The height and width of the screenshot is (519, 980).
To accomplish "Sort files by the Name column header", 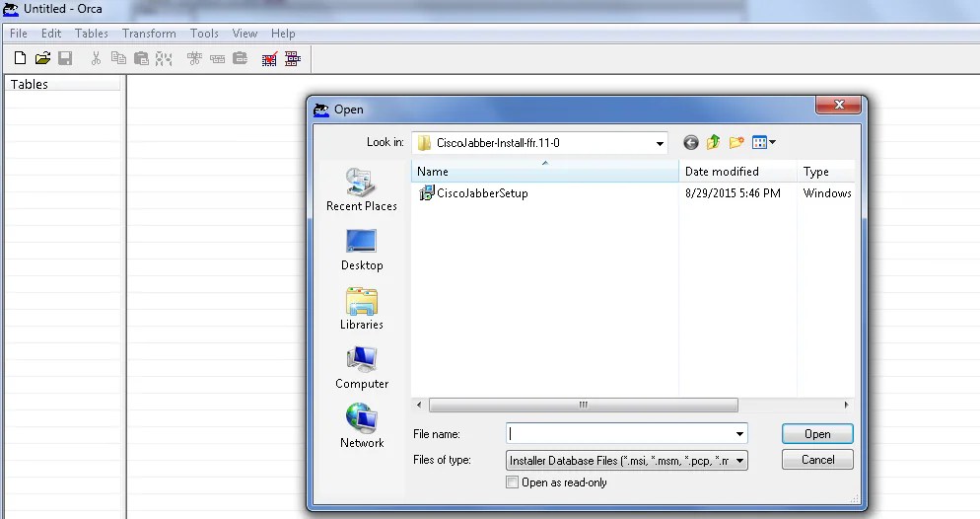I will (x=544, y=172).
